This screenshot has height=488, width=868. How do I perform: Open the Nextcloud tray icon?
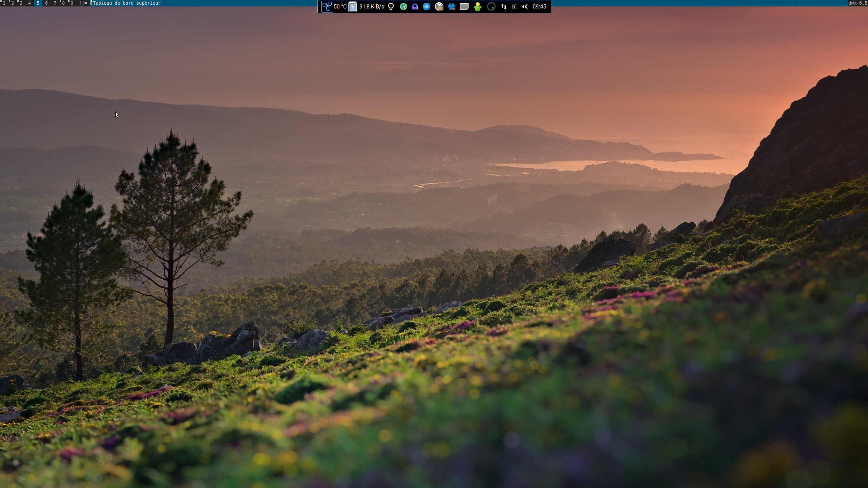click(427, 6)
